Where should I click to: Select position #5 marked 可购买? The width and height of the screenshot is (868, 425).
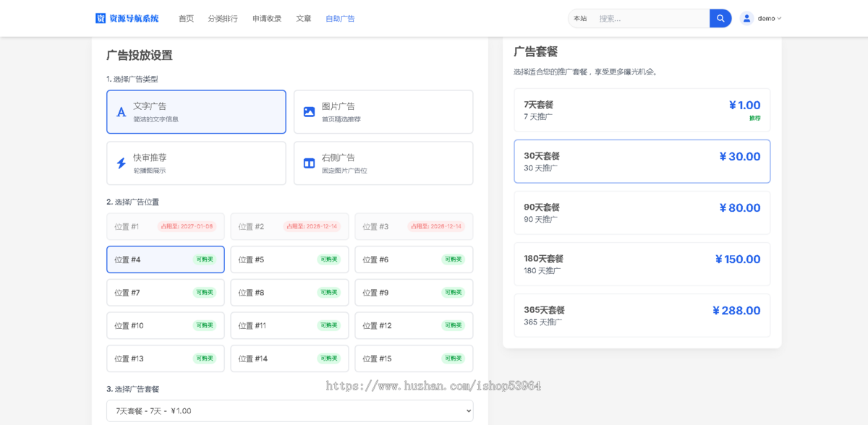point(289,259)
